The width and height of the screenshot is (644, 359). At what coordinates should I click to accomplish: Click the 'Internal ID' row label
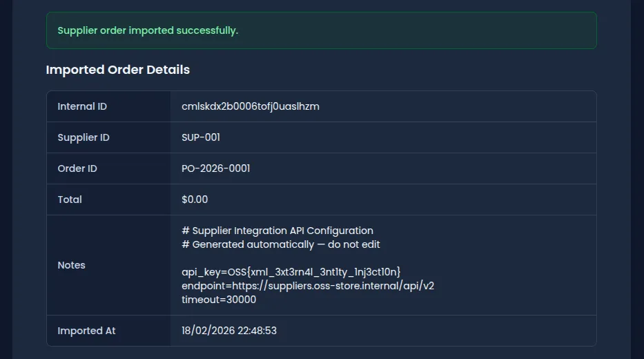[x=82, y=106]
